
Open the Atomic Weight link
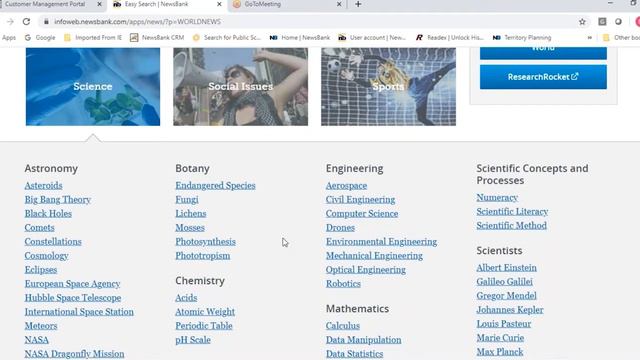click(205, 312)
